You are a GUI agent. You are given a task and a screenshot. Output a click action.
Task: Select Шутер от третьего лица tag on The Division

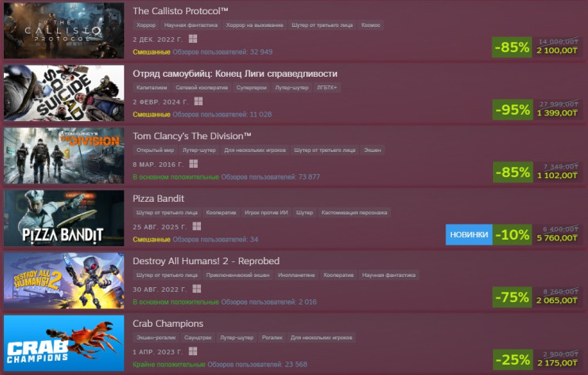[x=324, y=150]
